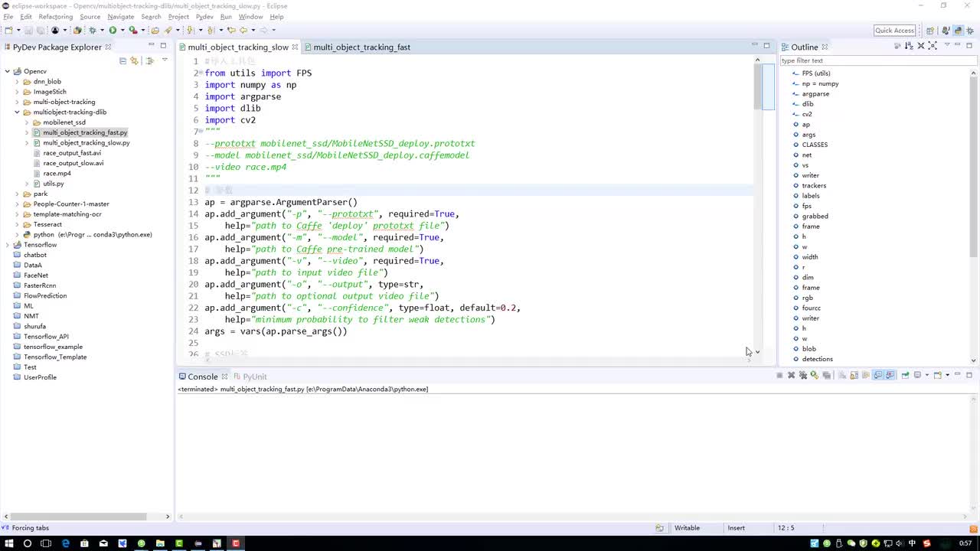Collapse multiobject-tracking-dlib folder
Image resolution: width=980 pixels, height=551 pixels.
click(x=17, y=112)
